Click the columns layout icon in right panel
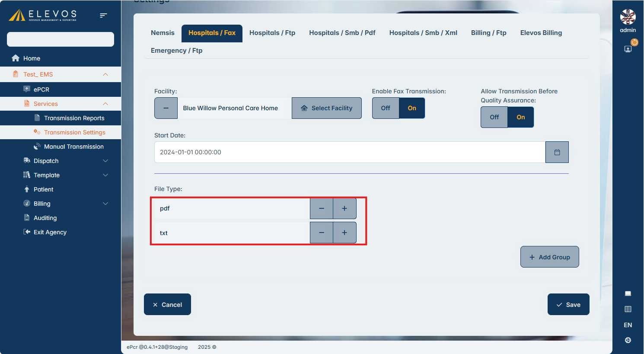This screenshot has width=644, height=354. [x=628, y=309]
